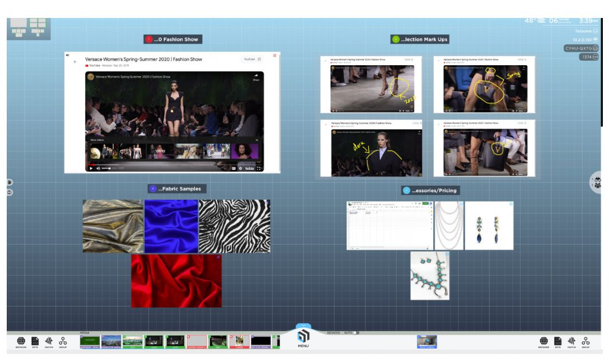Viewport: 609px width, 364px height.
Task: Click the upper circular icon on the left edge
Action: [10, 182]
